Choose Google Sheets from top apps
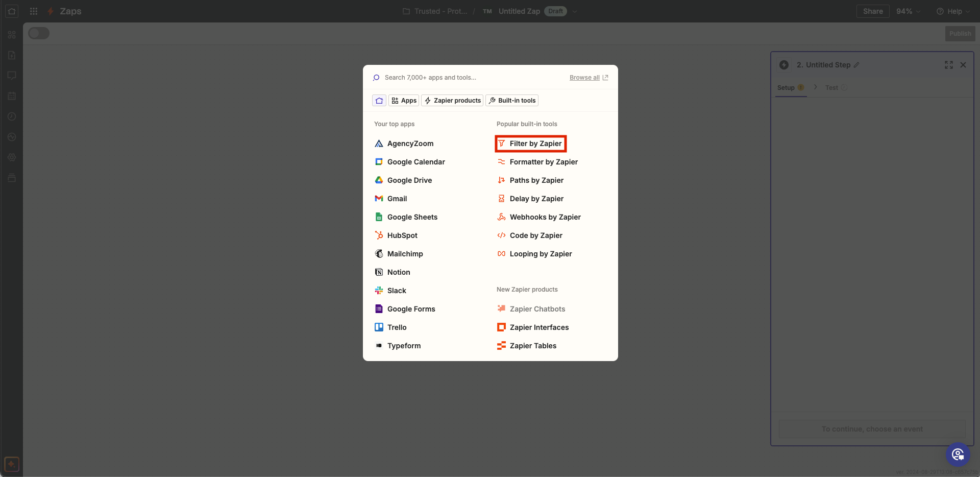980x477 pixels. pos(412,217)
